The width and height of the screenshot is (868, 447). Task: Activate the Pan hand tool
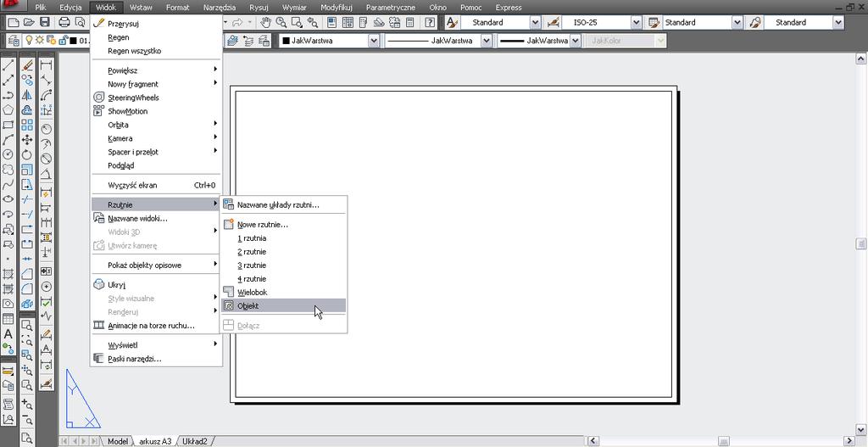266,22
